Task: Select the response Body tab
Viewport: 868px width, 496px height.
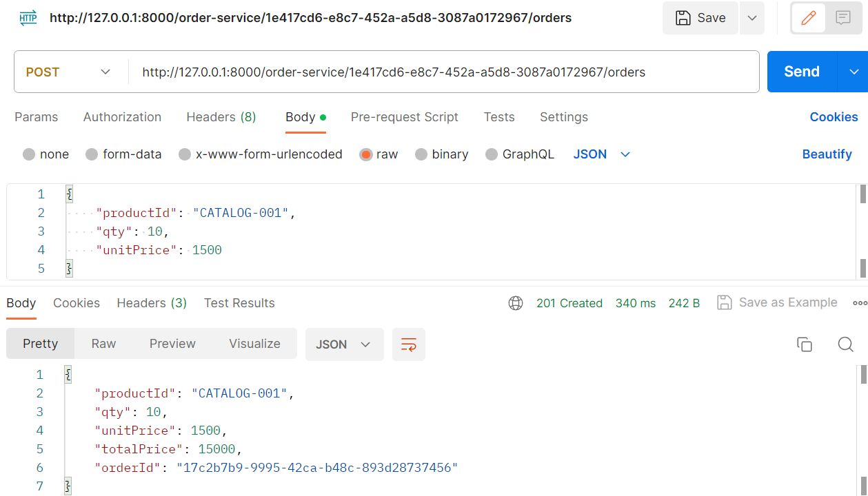Action: (21, 303)
